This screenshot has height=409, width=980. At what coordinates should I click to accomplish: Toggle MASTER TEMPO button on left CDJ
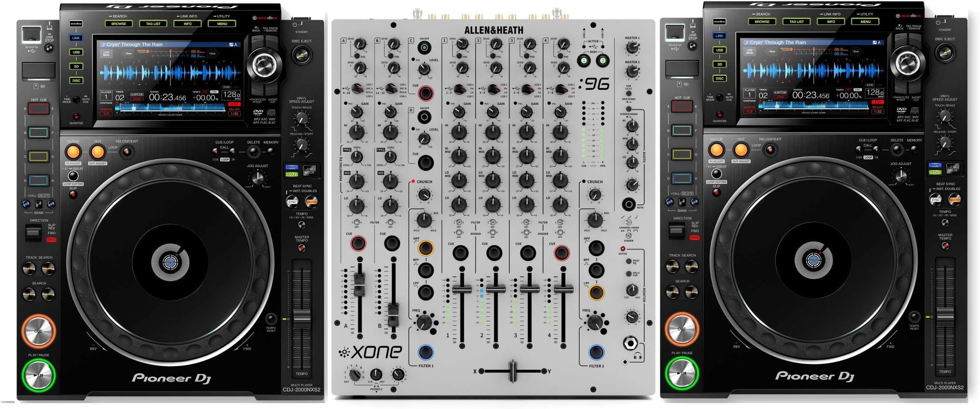(x=302, y=248)
